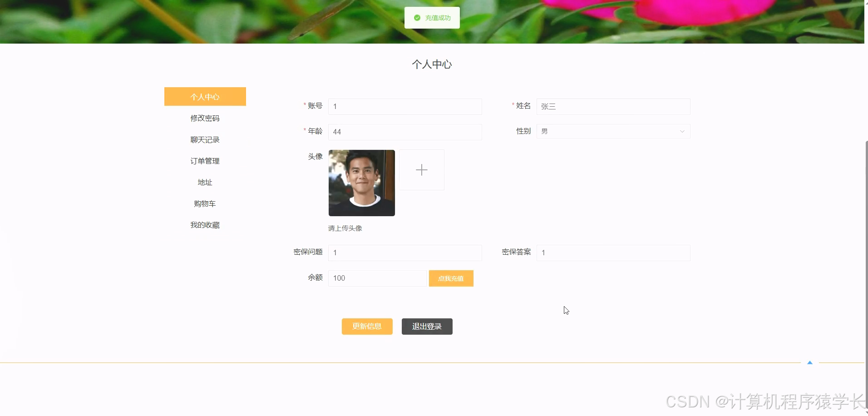Viewport: 868px width, 416px height.
Task: Click the 更新信息 button
Action: click(x=367, y=326)
